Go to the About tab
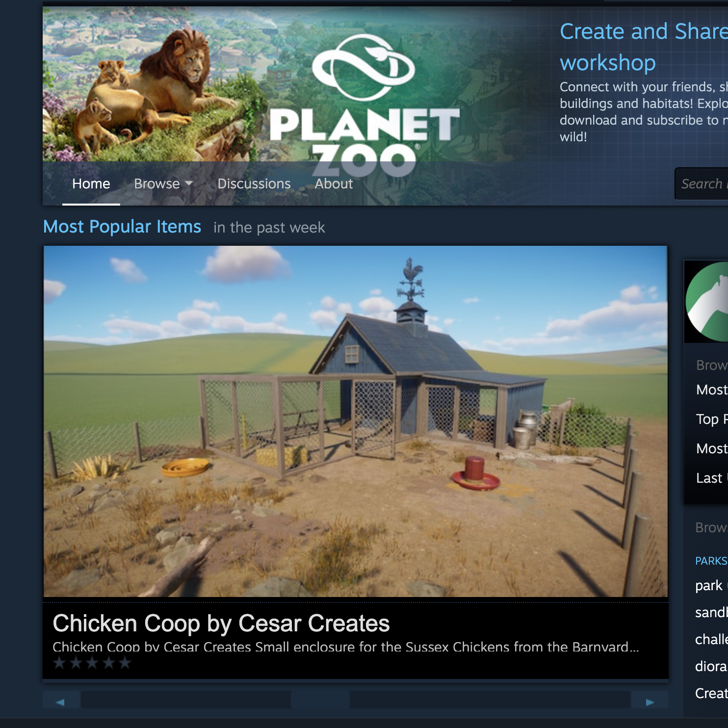Screen dimensions: 728x728 click(334, 183)
